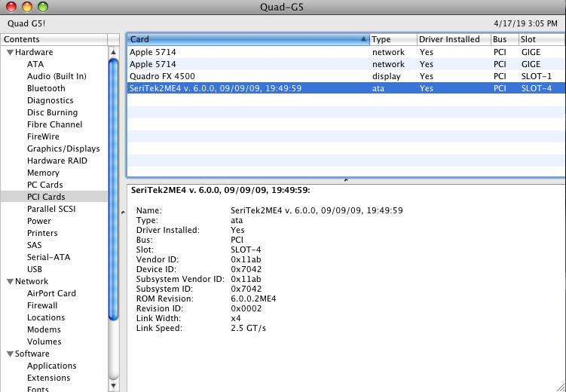This screenshot has width=566, height=392.
Task: Click the Device ID value 0x7042
Action: [x=246, y=269]
